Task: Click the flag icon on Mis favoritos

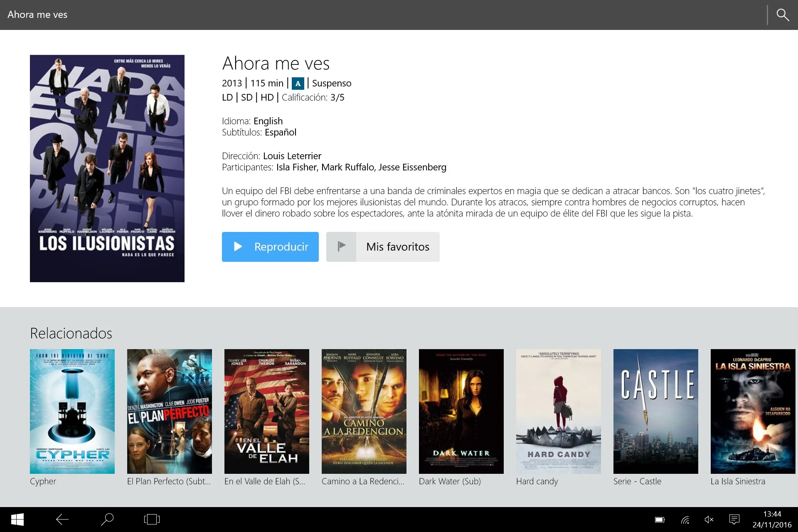Action: [341, 246]
